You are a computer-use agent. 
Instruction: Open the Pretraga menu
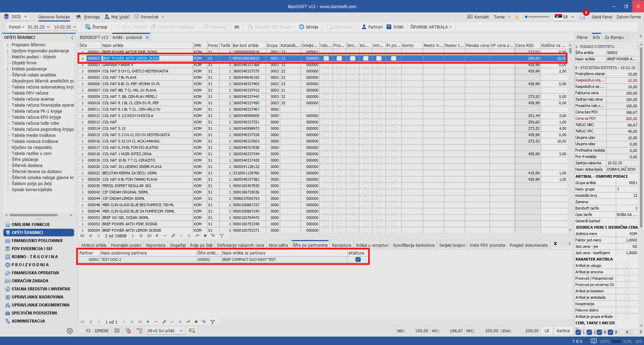[x=88, y=17]
